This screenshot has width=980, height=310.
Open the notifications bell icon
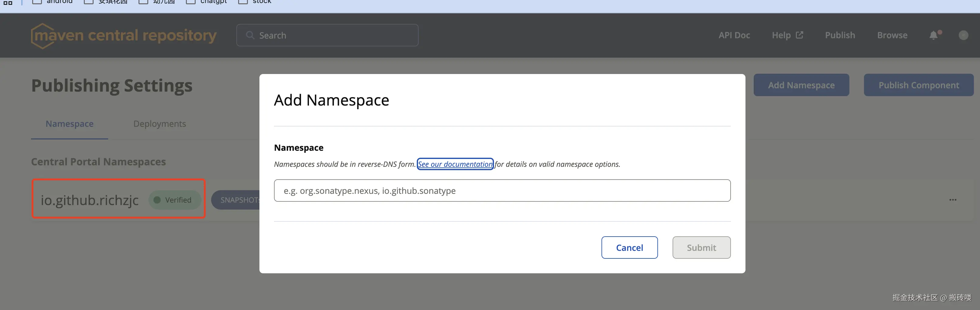pyautogui.click(x=933, y=35)
